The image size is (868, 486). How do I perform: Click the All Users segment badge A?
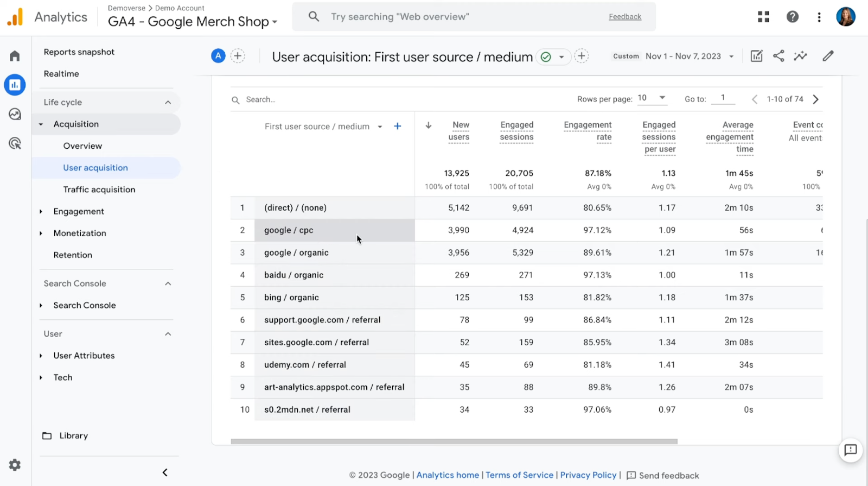pyautogui.click(x=218, y=56)
